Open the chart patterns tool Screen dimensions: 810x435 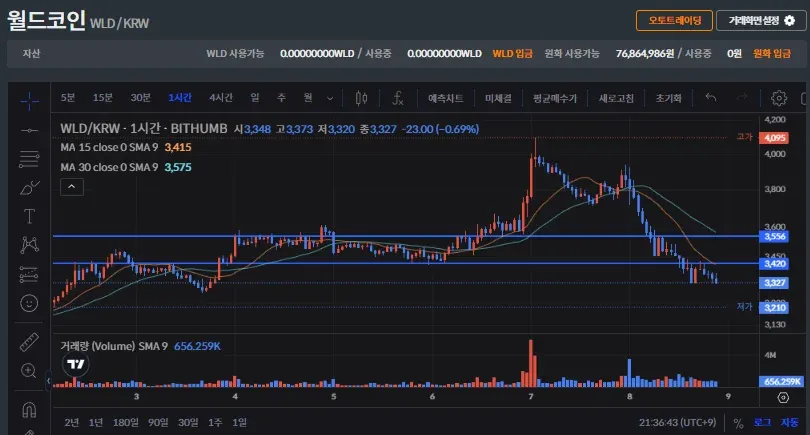tap(29, 244)
